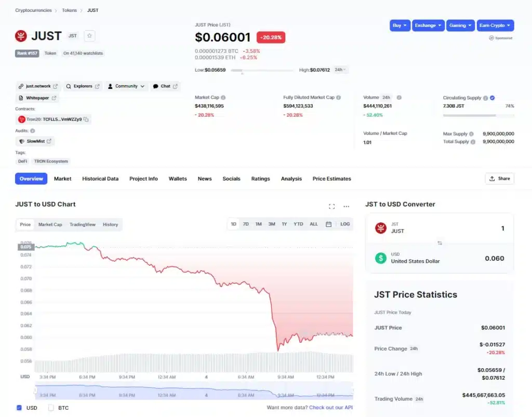The width and height of the screenshot is (532, 417).
Task: Swap JST and USD in converter
Action: click(x=440, y=243)
